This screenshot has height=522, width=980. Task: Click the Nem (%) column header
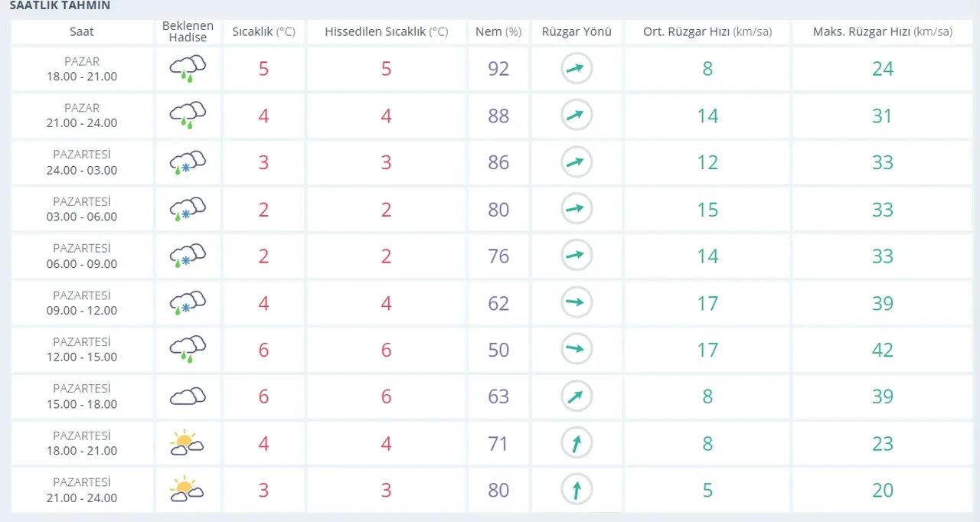pos(498,32)
